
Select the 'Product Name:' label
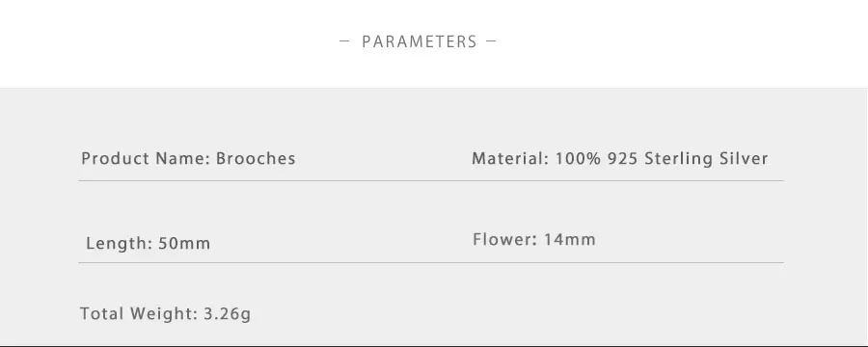click(x=147, y=159)
